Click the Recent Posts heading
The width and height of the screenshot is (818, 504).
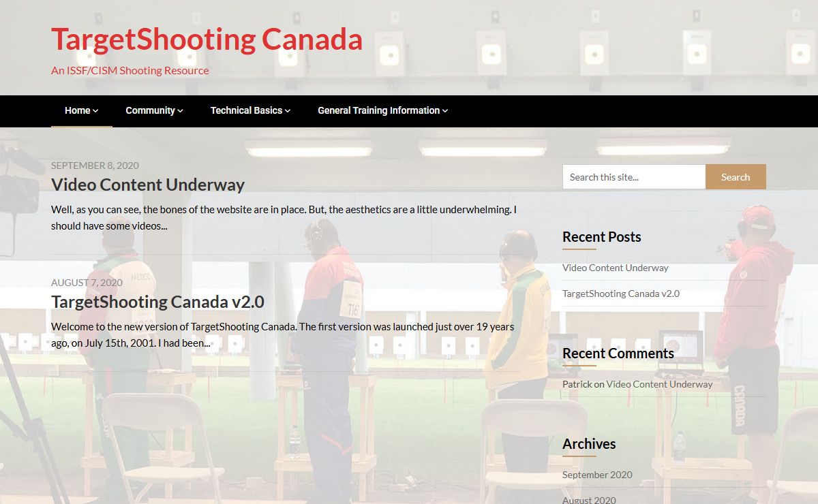click(x=602, y=237)
